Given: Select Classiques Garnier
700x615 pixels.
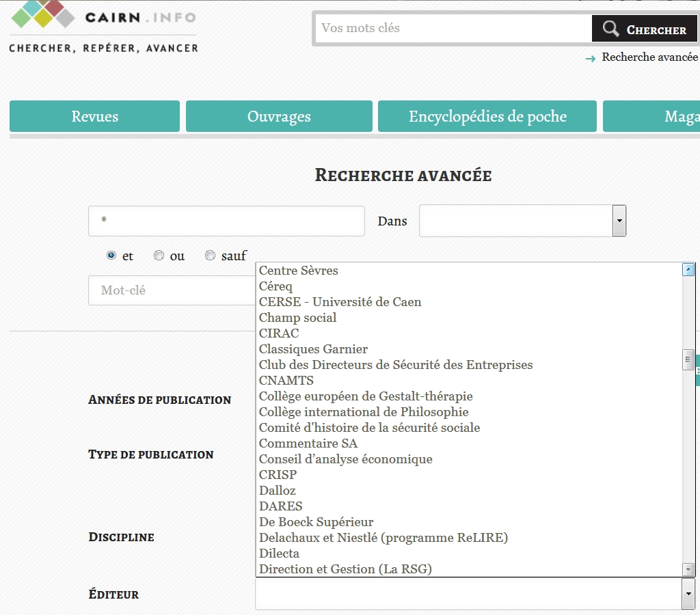Looking at the screenshot, I should coord(469,349).
